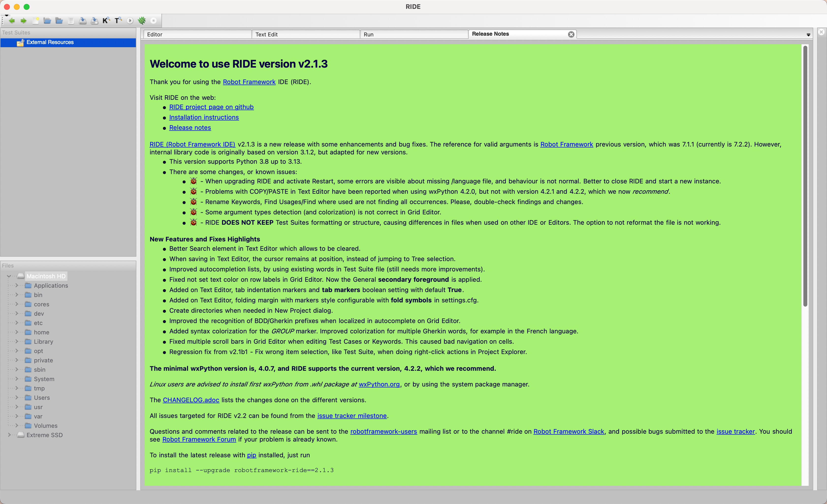
Task: Switch to the Run tab
Action: pyautogui.click(x=413, y=34)
